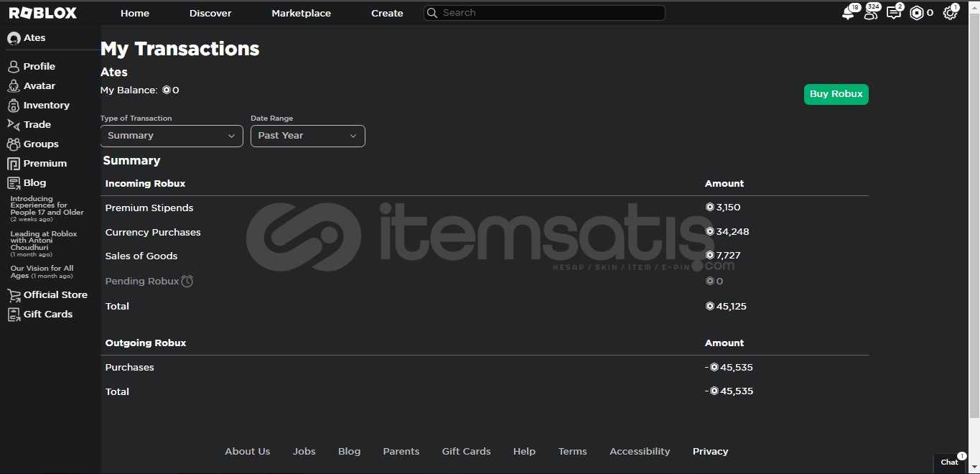Click the Pending Robux clock icon
This screenshot has height=474, width=980.
coord(187,281)
